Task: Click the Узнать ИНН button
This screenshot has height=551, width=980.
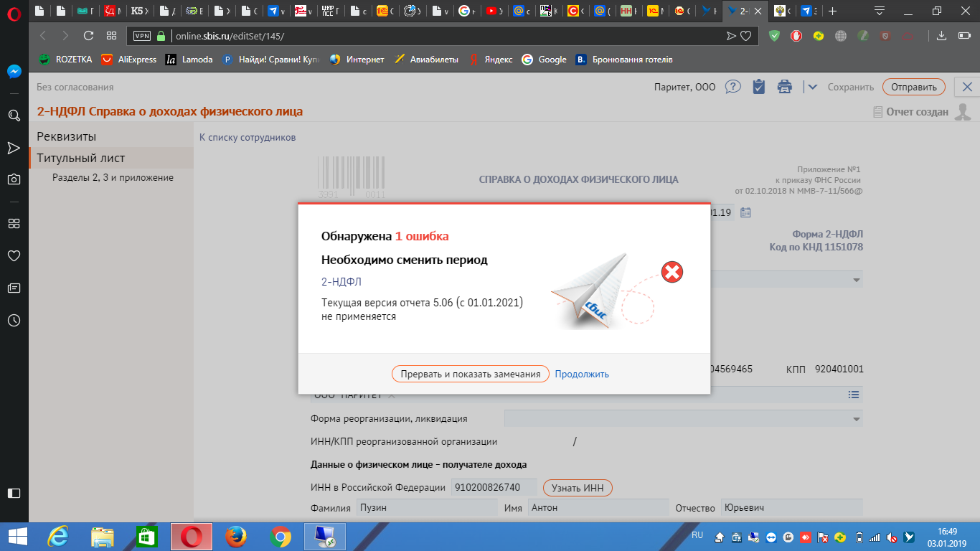Action: tap(578, 488)
